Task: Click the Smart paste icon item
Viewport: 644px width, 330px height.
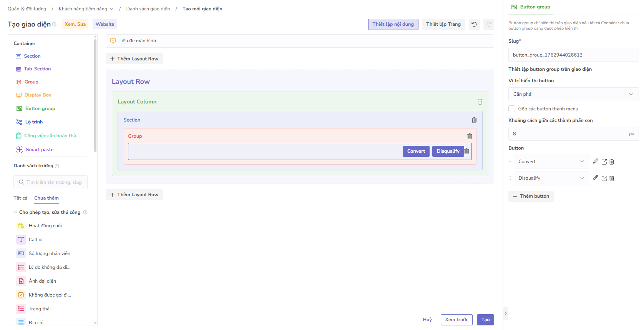Action: pos(20,150)
